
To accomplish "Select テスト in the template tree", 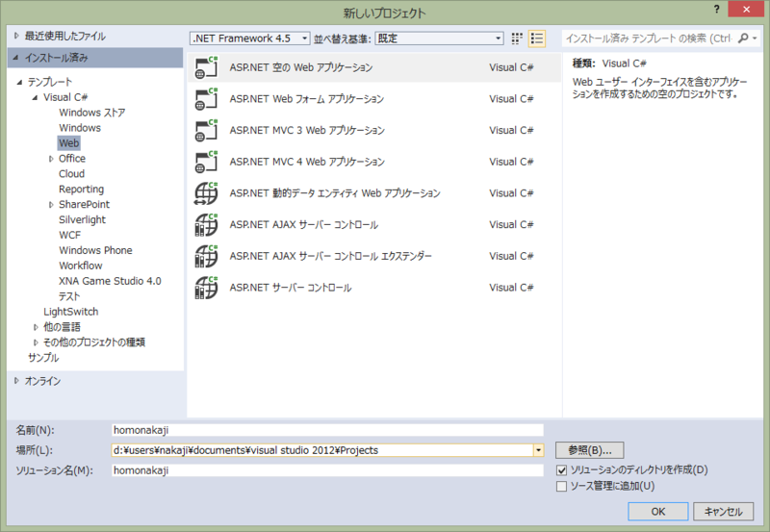I will (69, 296).
